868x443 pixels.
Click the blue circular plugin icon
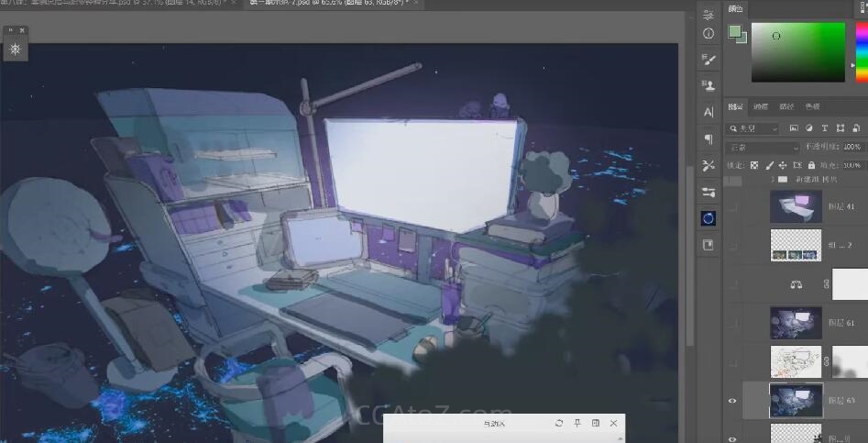pyautogui.click(x=708, y=218)
